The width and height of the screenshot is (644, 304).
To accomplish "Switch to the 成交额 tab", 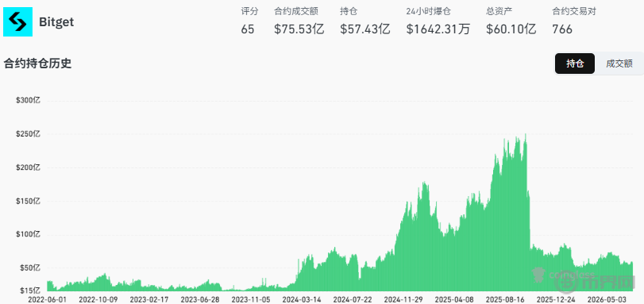I will click(619, 63).
